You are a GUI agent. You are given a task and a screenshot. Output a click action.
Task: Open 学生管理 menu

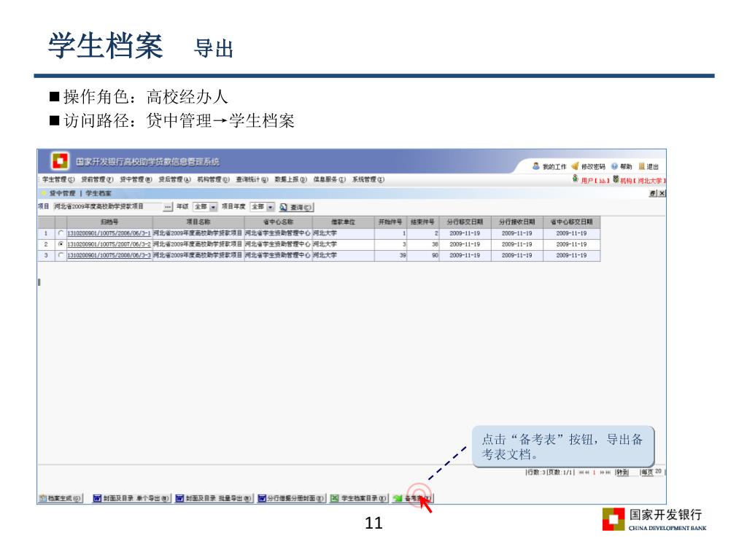pyautogui.click(x=58, y=179)
